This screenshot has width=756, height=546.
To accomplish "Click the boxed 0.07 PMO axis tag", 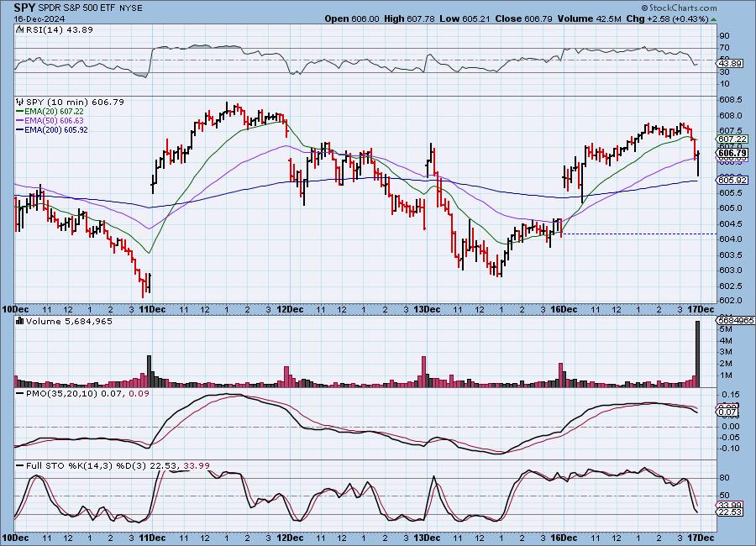I will (727, 412).
